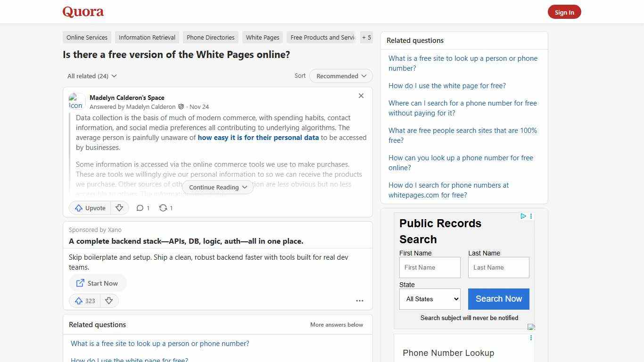Image resolution: width=644 pixels, height=362 pixels.
Task: Expand the All related (24) filter
Action: coord(91,76)
